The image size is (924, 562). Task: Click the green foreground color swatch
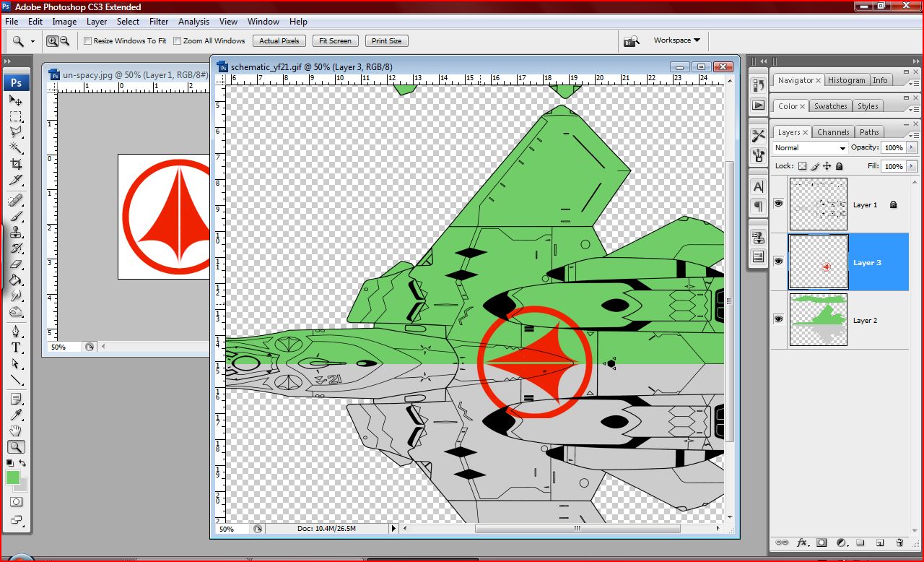click(13, 477)
